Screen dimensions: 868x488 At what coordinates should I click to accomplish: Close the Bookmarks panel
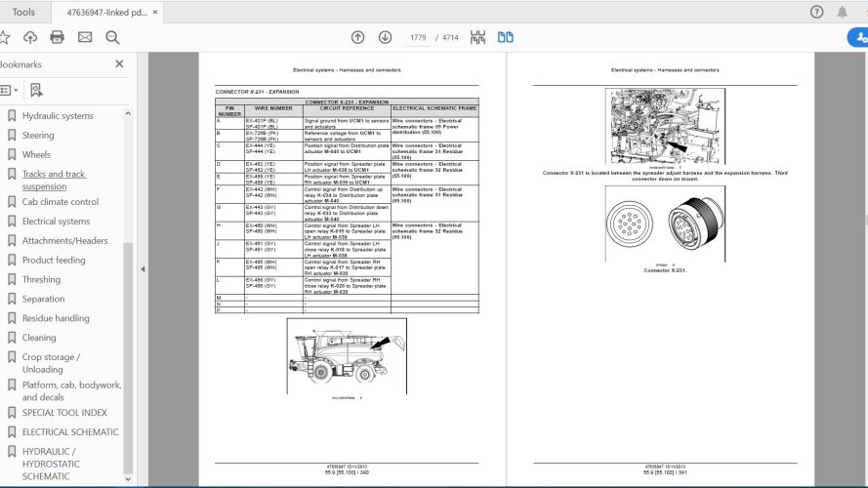[119, 63]
